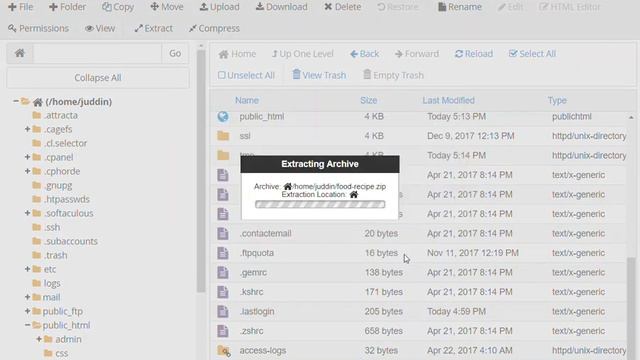Image resolution: width=640 pixels, height=360 pixels.
Task: Click the folder tree vertical scrollbar
Action: coord(200,171)
